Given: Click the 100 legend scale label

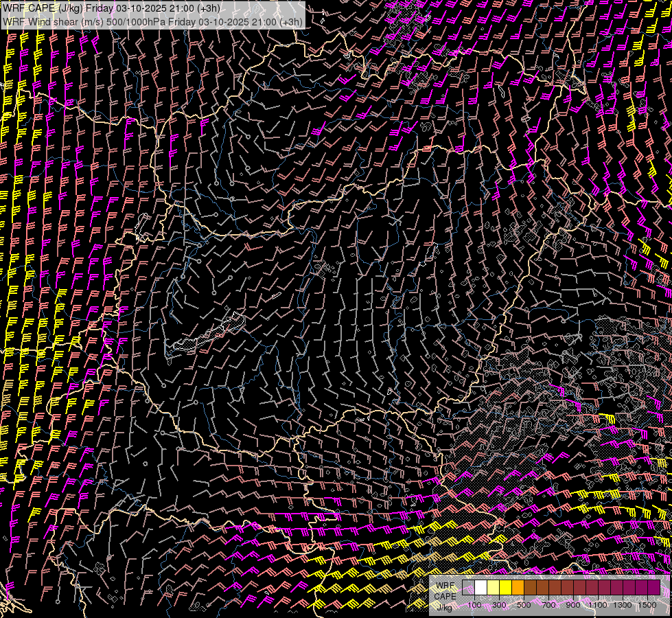Looking at the screenshot, I should pos(474,605).
